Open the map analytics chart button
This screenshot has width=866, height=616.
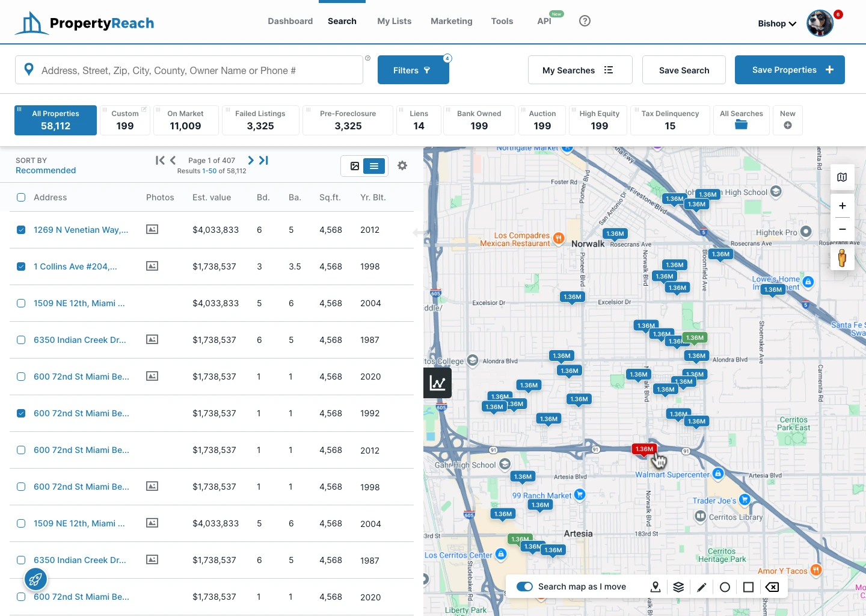pos(437,383)
